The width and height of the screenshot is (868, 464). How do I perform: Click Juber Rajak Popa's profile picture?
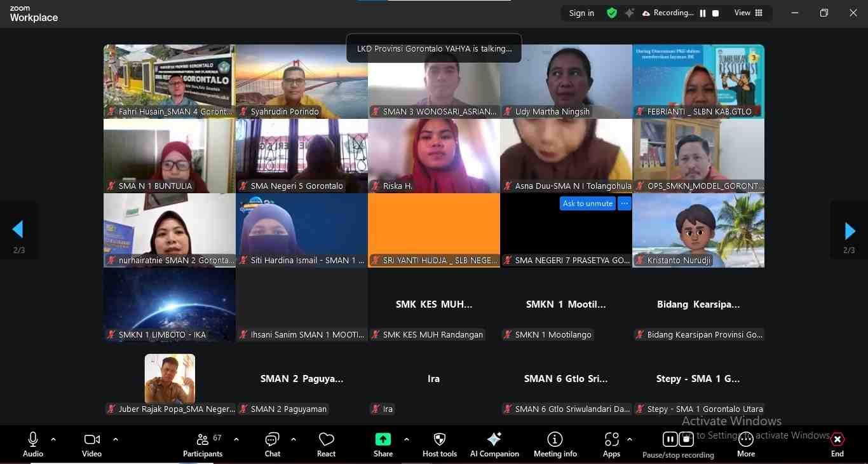pyautogui.click(x=170, y=379)
